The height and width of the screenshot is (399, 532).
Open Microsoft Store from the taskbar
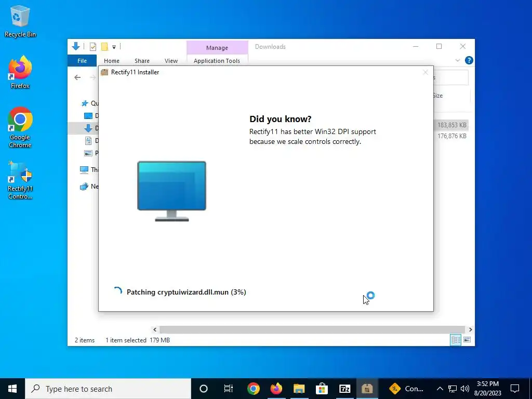(x=322, y=389)
